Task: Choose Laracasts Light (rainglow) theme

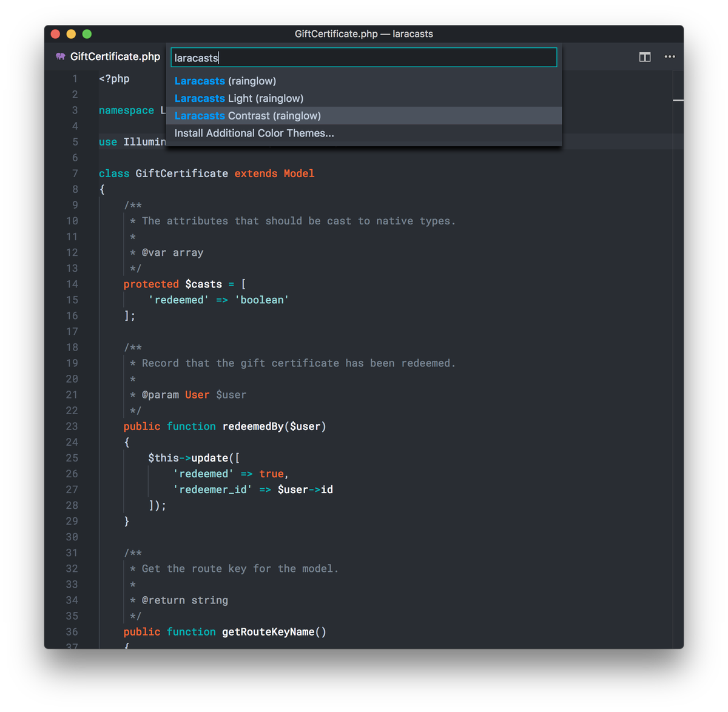Action: [x=364, y=98]
